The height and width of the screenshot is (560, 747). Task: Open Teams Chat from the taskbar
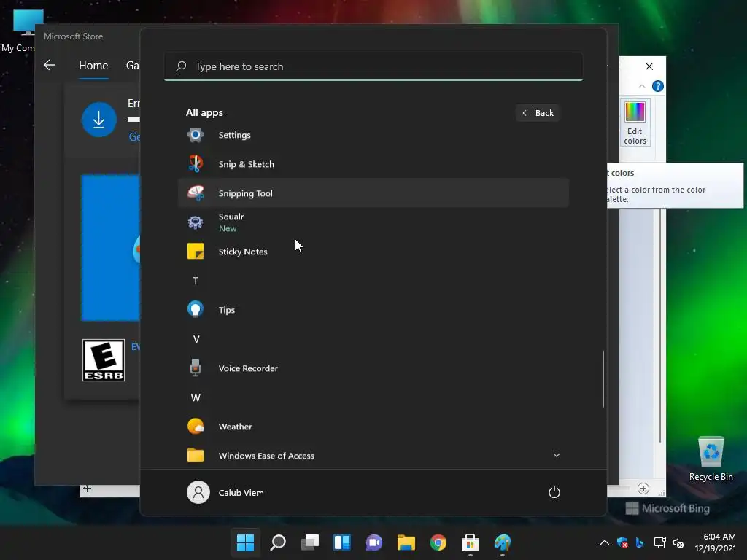374,542
